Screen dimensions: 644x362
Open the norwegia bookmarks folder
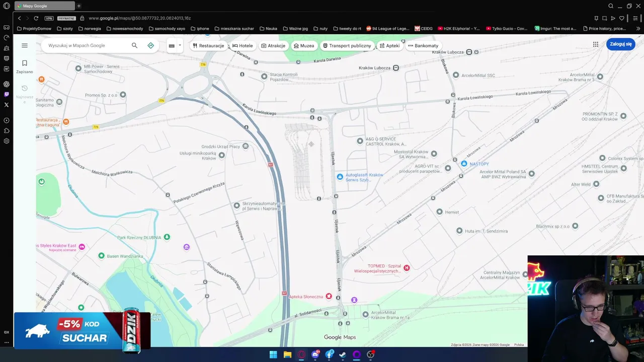(x=90, y=29)
